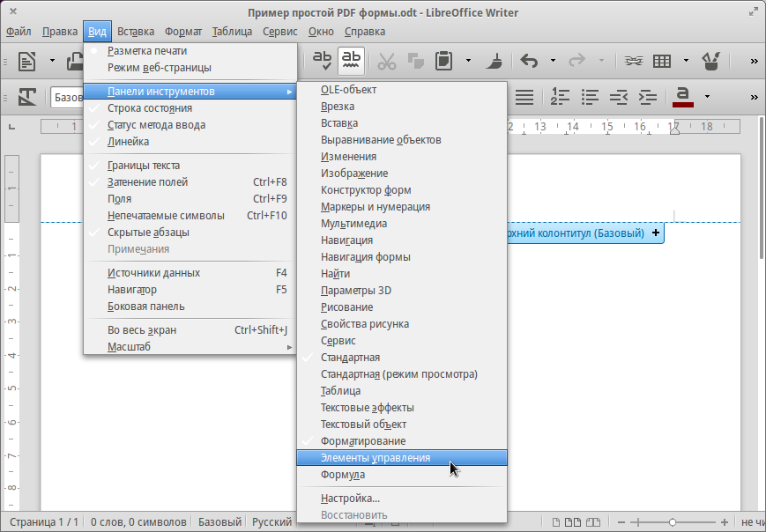The image size is (766, 532).
Task: Open the Таблица menu
Action: pos(232,32)
